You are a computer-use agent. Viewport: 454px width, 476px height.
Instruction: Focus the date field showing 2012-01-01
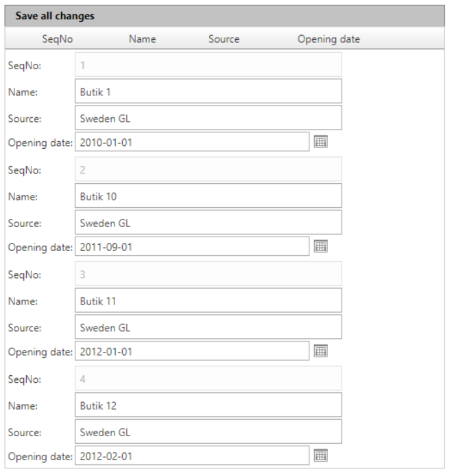[192, 351]
